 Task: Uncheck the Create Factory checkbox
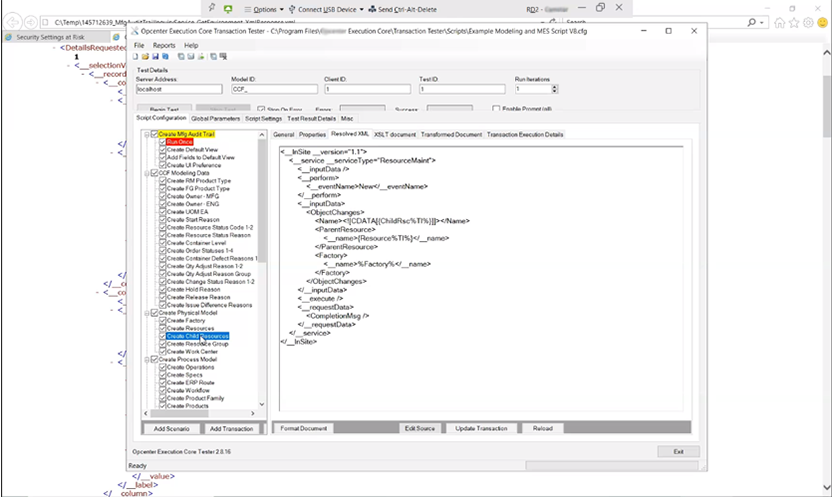point(163,320)
